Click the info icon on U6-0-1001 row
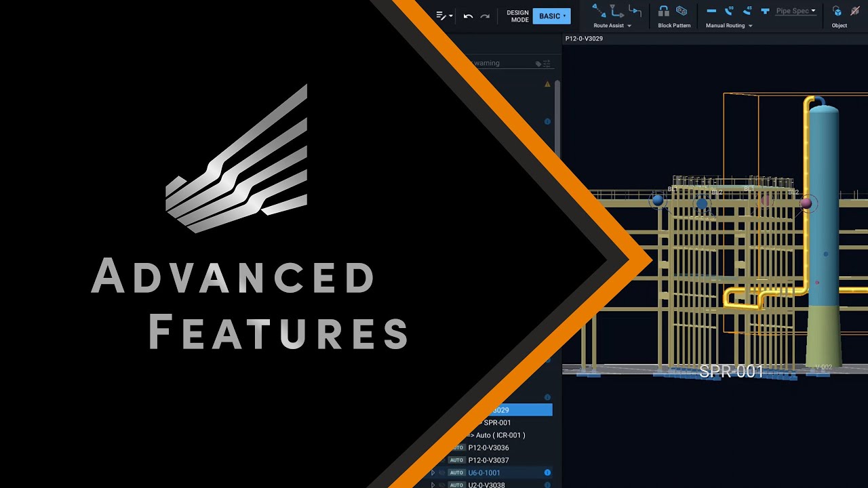868x488 pixels. [x=547, y=472]
